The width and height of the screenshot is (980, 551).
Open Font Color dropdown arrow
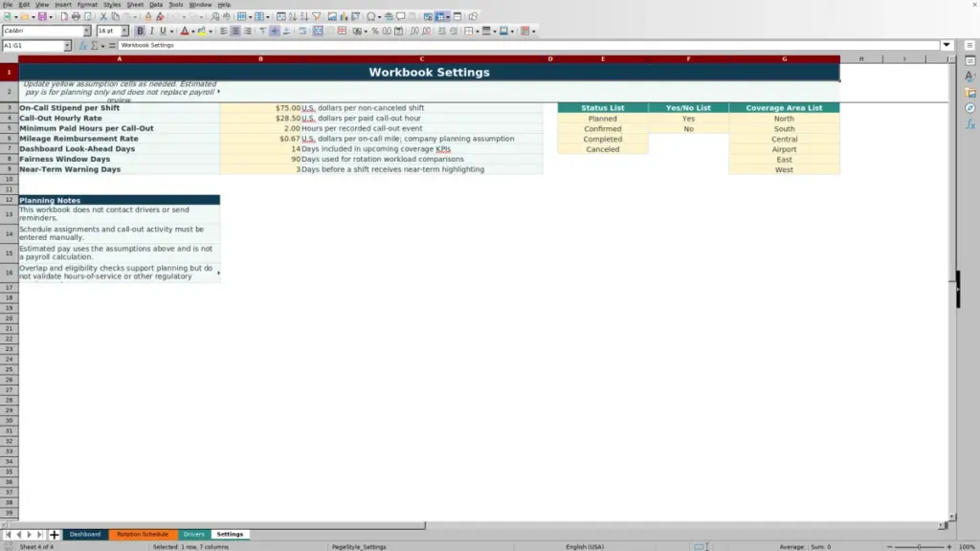(193, 32)
